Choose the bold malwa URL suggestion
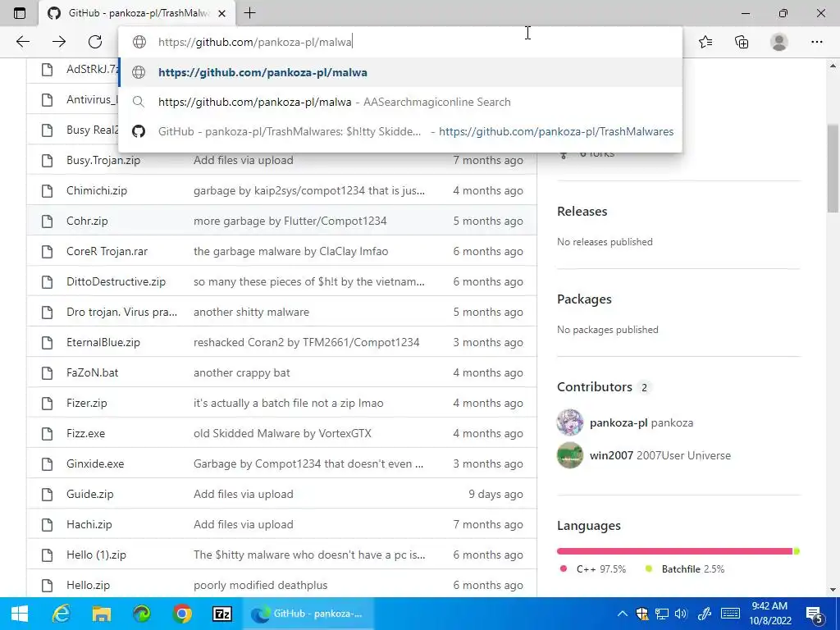 [400, 72]
